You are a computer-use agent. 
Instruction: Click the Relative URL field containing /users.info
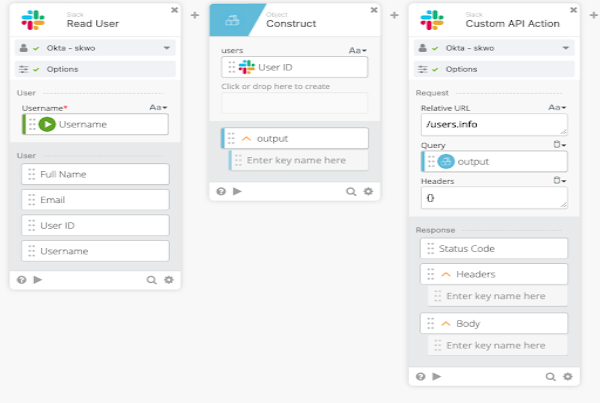[493, 125]
